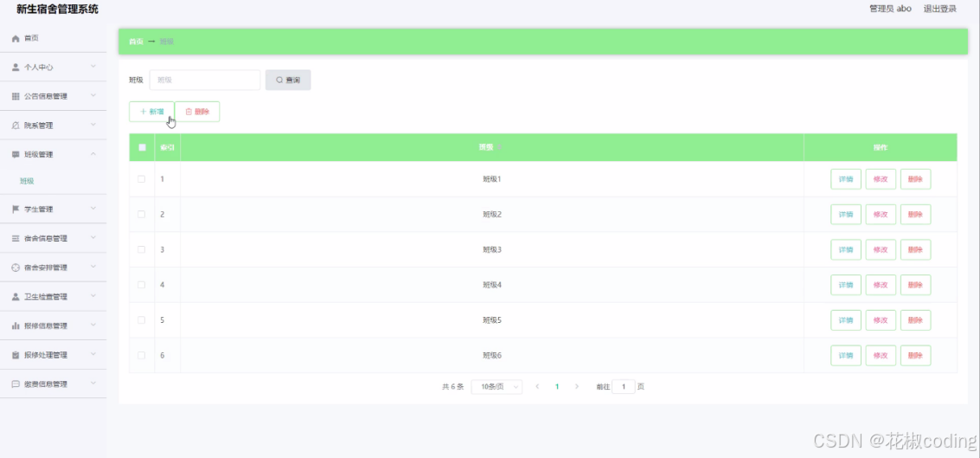This screenshot has height=458, width=980.
Task: Click the user icon for 卫生检查管理
Action: pyautogui.click(x=16, y=297)
